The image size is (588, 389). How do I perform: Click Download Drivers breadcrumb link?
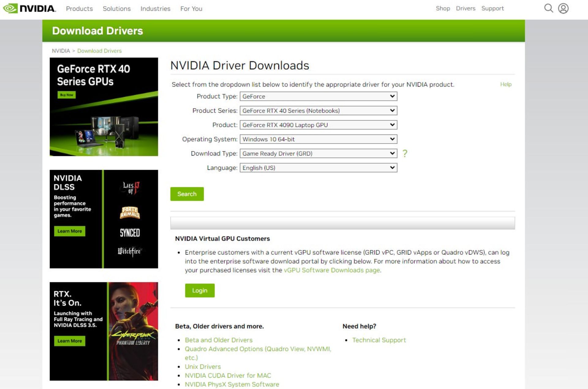pos(99,51)
